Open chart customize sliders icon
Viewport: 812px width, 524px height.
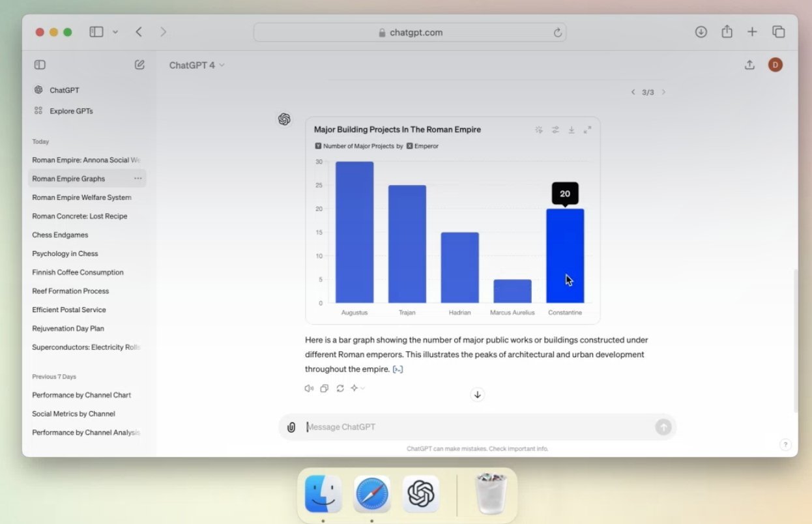coord(555,130)
